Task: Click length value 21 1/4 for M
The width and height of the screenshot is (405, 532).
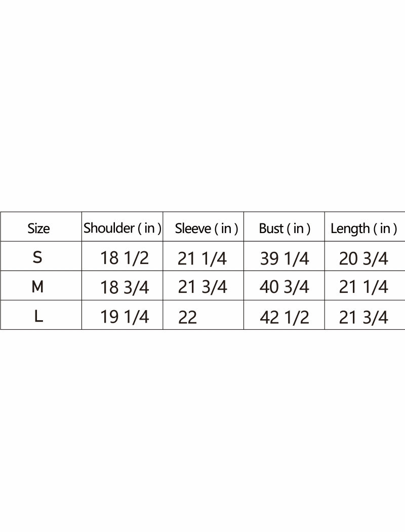Action: [363, 287]
